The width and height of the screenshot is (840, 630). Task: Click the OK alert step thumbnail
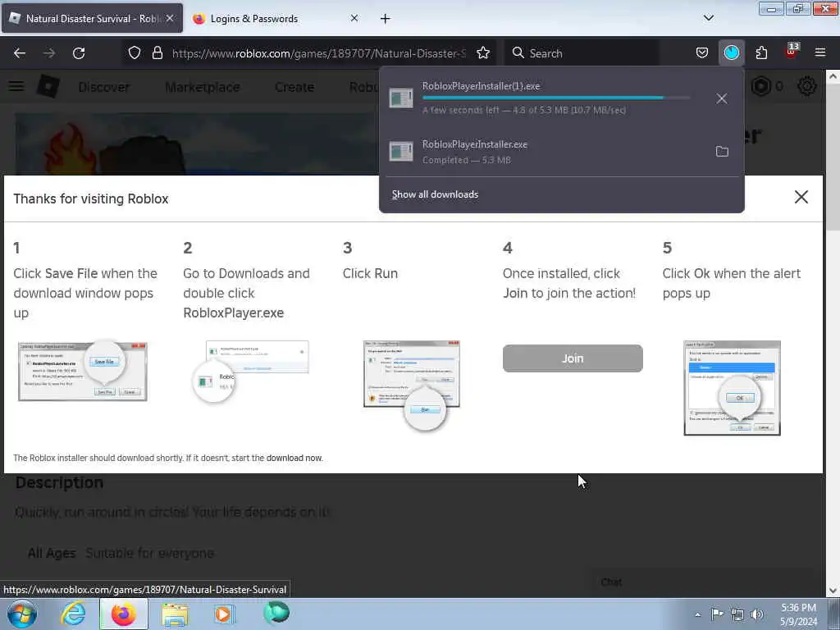coord(732,388)
